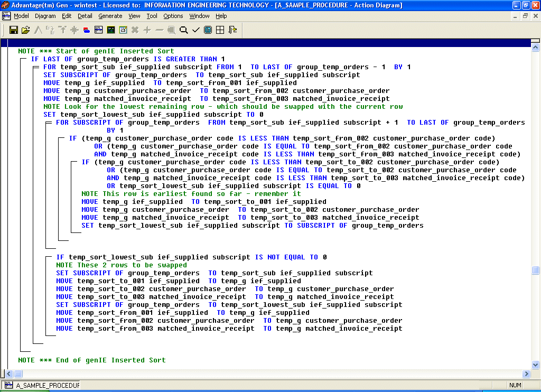541x392 pixels.
Task: Open the Help menu
Action: [221, 16]
